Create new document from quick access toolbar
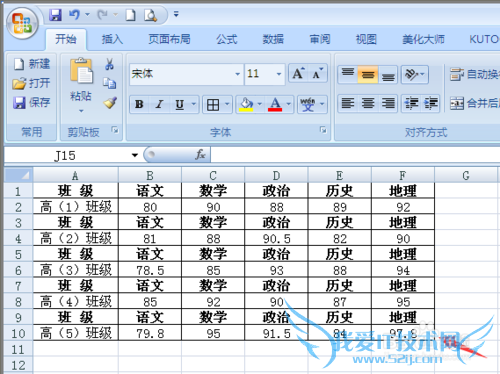Screen dimensions: 500x374 point(130,15)
